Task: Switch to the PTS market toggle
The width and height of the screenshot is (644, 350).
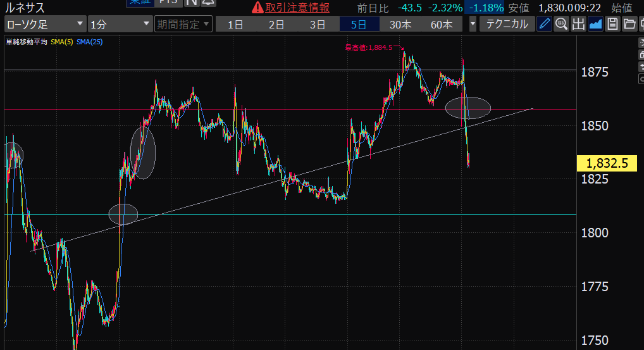Action: point(168,3)
